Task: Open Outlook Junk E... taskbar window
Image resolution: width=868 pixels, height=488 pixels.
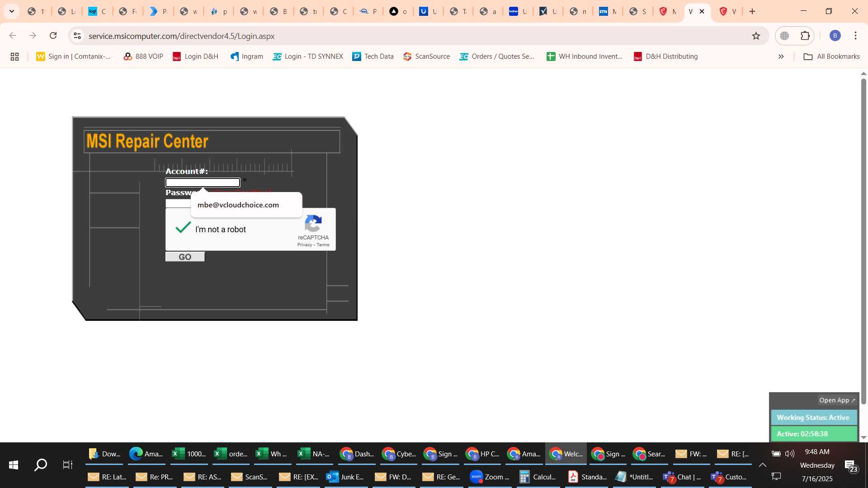Action: pyautogui.click(x=346, y=477)
